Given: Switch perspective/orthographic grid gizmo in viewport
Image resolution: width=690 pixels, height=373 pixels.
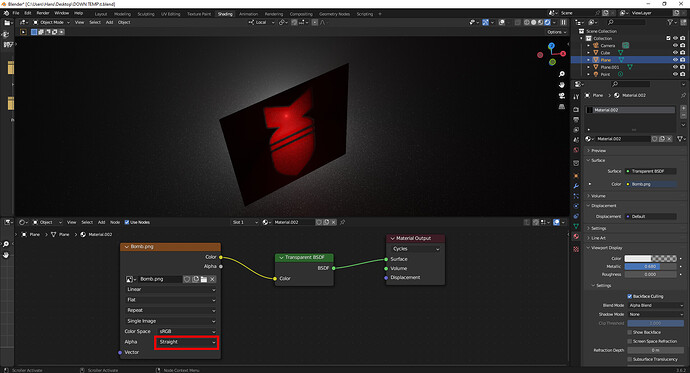Looking at the screenshot, I should [562, 107].
